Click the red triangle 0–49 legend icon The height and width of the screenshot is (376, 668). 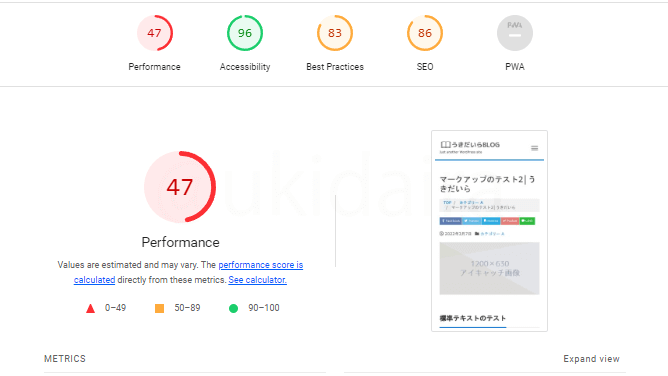pyautogui.click(x=90, y=308)
